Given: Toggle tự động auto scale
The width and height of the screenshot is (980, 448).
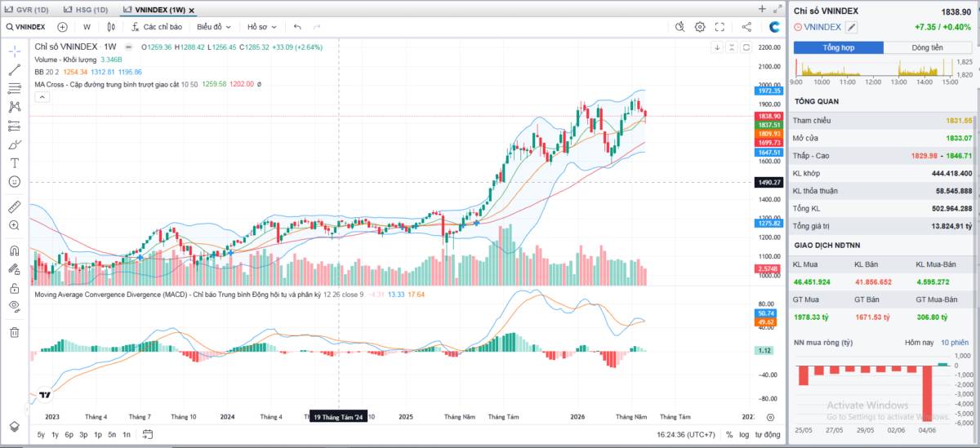Looking at the screenshot, I should 768,435.
